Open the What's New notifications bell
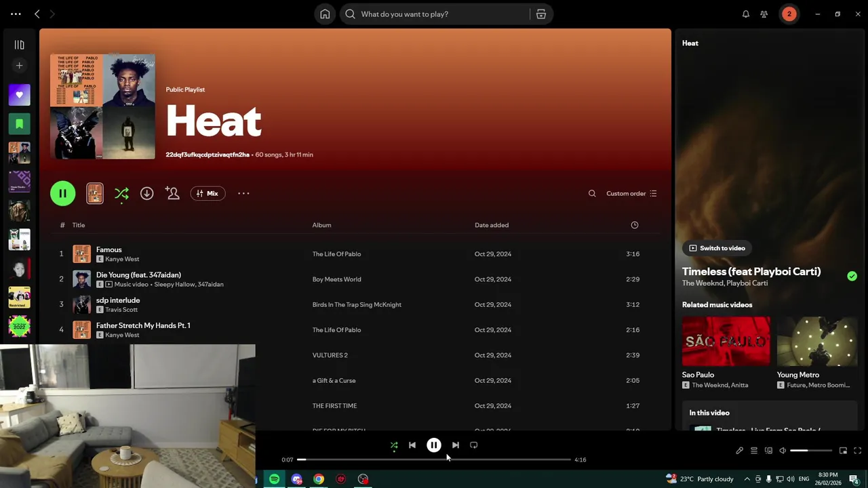This screenshot has width=868, height=488. [x=746, y=14]
